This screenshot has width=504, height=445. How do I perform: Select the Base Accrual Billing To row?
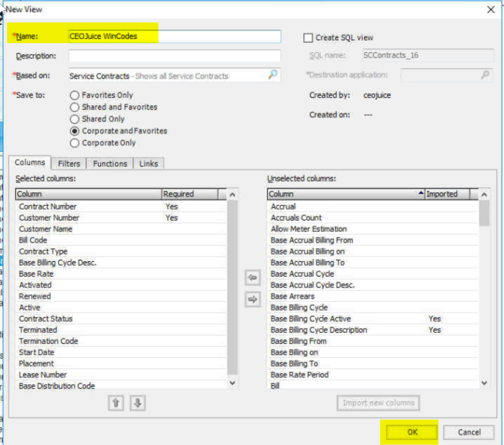tap(373, 263)
